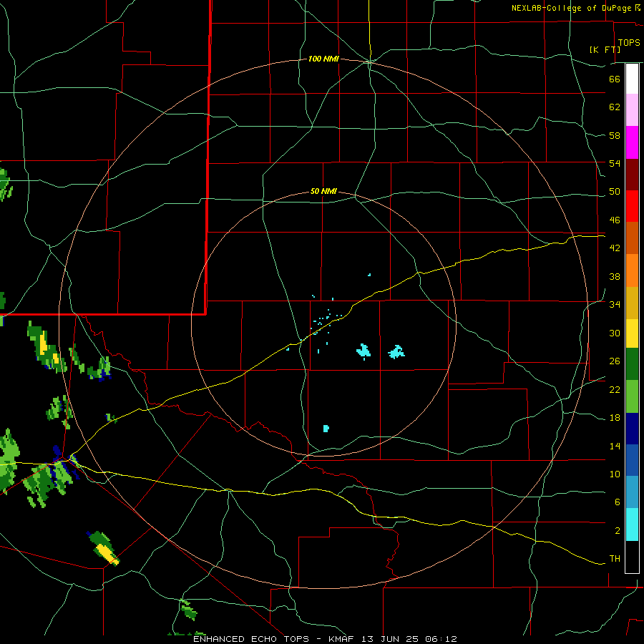Select the medium blue legend color block
The height and width of the screenshot is (644, 644).
pos(632,460)
